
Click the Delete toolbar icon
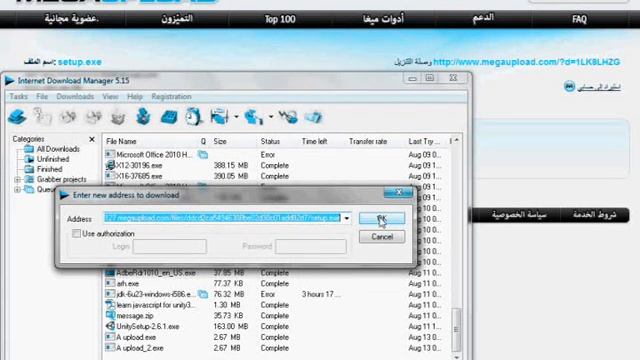[118, 117]
